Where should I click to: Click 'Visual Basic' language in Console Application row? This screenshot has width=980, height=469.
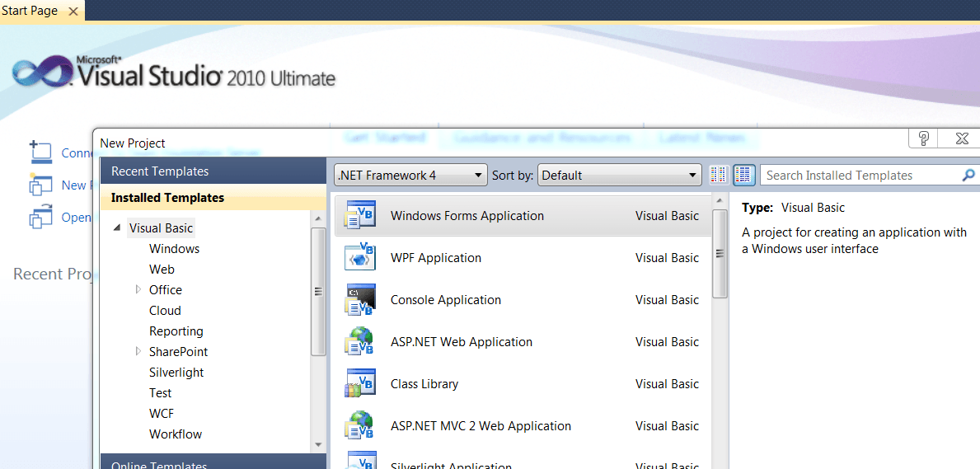click(667, 299)
